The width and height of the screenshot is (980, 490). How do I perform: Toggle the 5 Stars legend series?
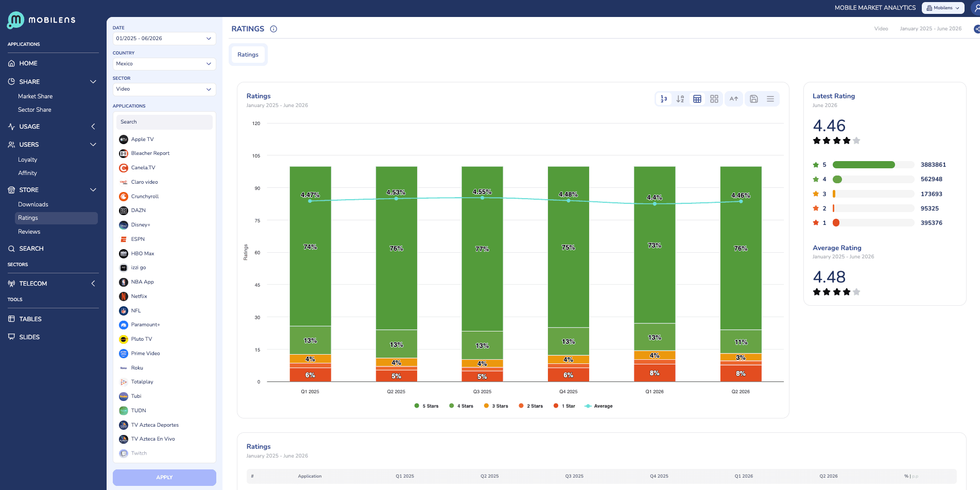pos(426,406)
